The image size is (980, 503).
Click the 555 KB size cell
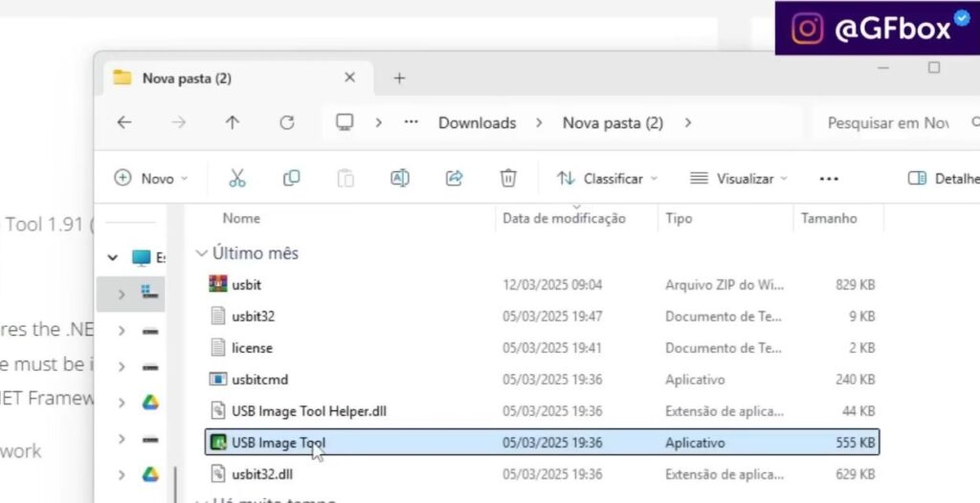[855, 443]
